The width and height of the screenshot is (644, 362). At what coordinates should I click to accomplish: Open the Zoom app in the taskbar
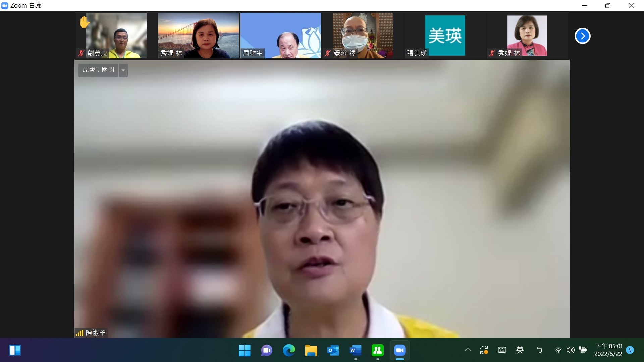[x=399, y=350]
